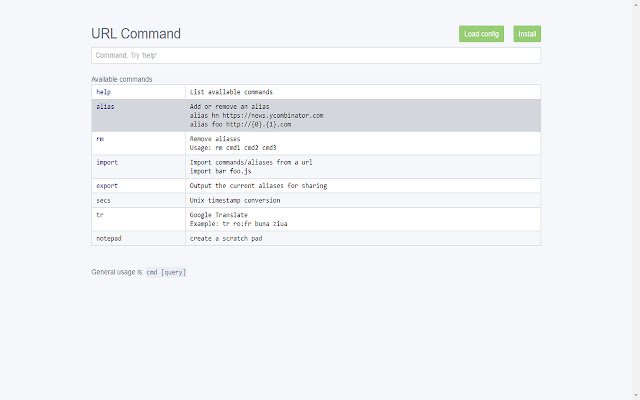The image size is (640, 400).
Task: Click 'List available commands' description
Action: pyautogui.click(x=231, y=92)
